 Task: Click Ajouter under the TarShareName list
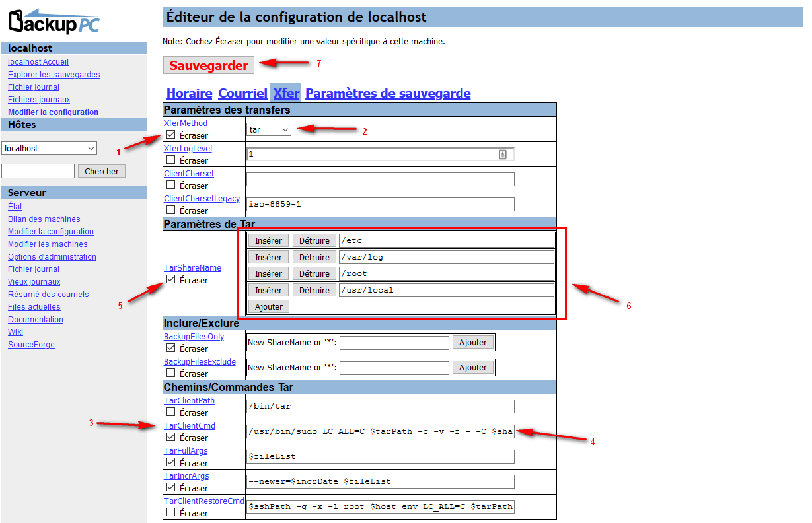pyautogui.click(x=269, y=306)
